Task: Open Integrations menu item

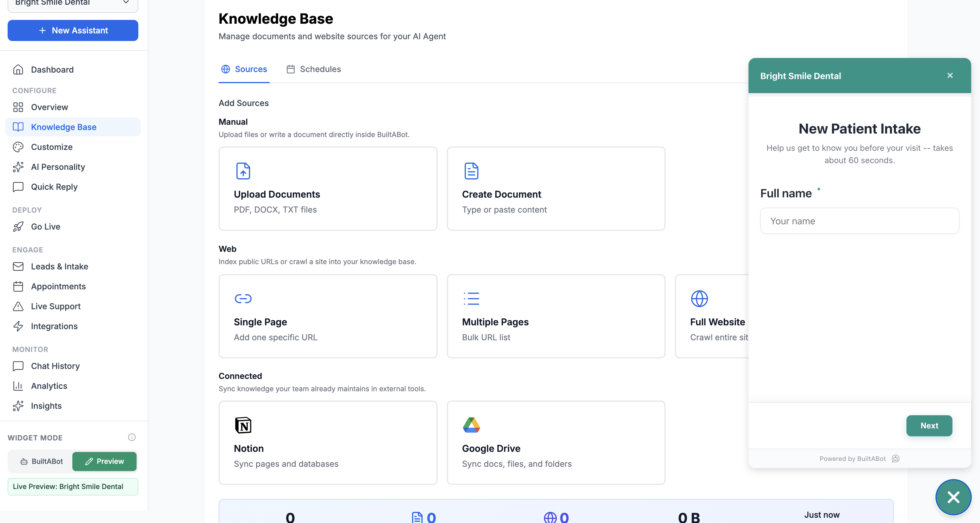Action: pos(73,326)
